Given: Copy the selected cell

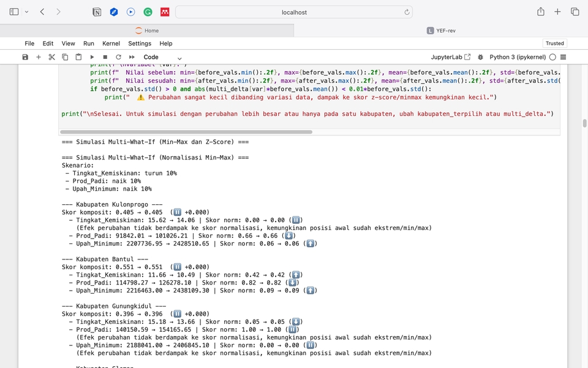Looking at the screenshot, I should (x=65, y=57).
